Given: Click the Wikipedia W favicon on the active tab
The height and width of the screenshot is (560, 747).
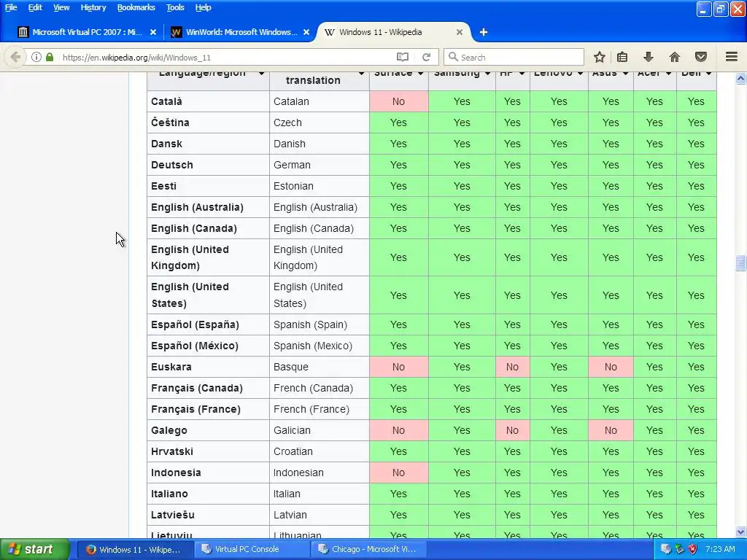Looking at the screenshot, I should click(x=329, y=32).
